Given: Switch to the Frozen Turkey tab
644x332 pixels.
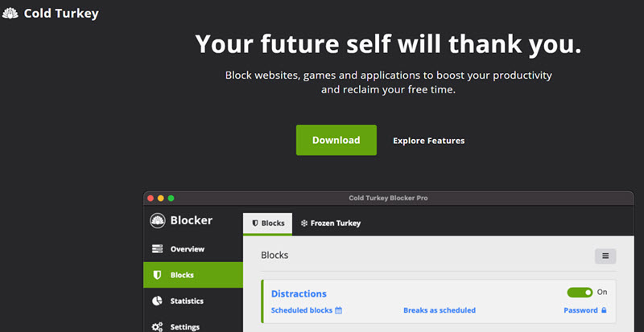Looking at the screenshot, I should point(331,223).
